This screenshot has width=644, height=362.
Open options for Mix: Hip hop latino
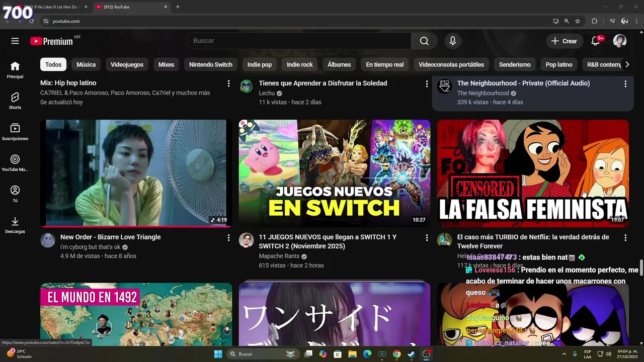pyautogui.click(x=228, y=83)
